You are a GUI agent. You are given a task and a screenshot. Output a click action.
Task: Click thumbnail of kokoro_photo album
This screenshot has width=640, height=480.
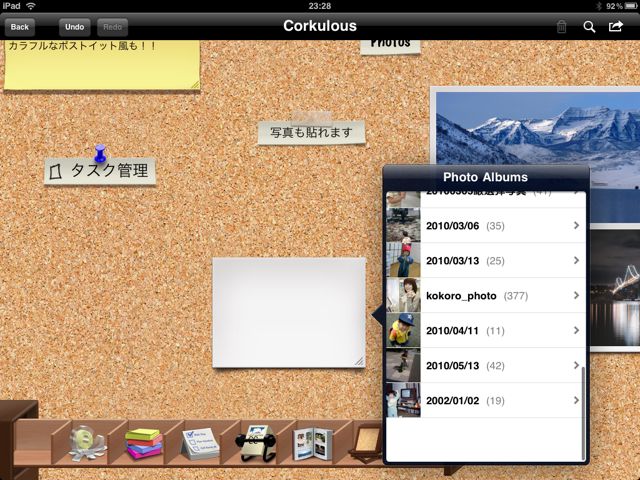403,296
